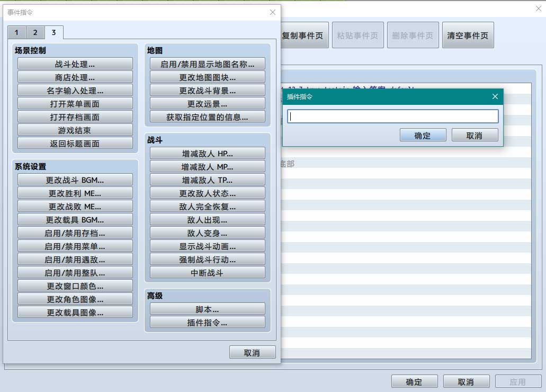Switch to tab 2 of event commands
546x392 pixels.
pyautogui.click(x=35, y=32)
